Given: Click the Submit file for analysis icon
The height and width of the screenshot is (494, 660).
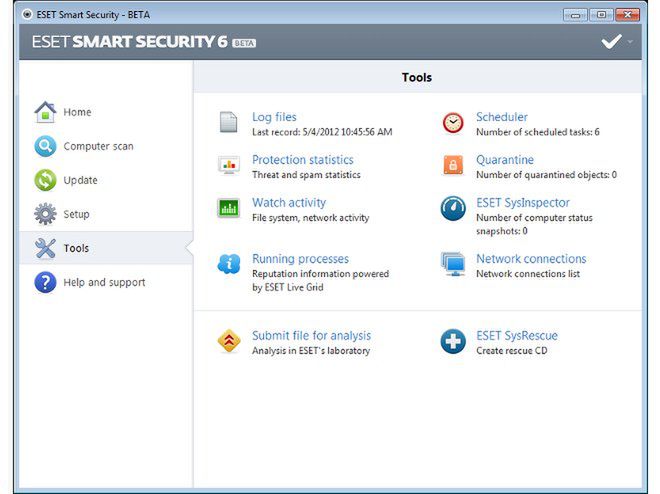Looking at the screenshot, I should [229, 341].
